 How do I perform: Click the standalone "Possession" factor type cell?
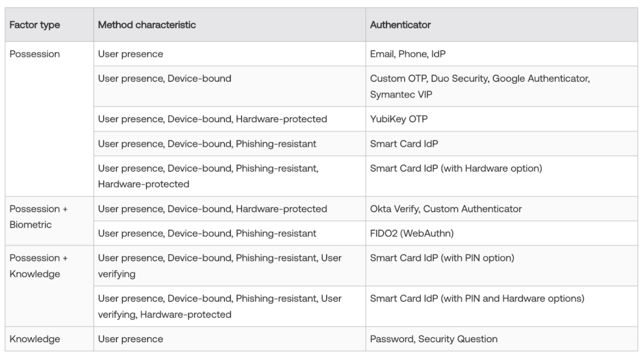pos(35,54)
